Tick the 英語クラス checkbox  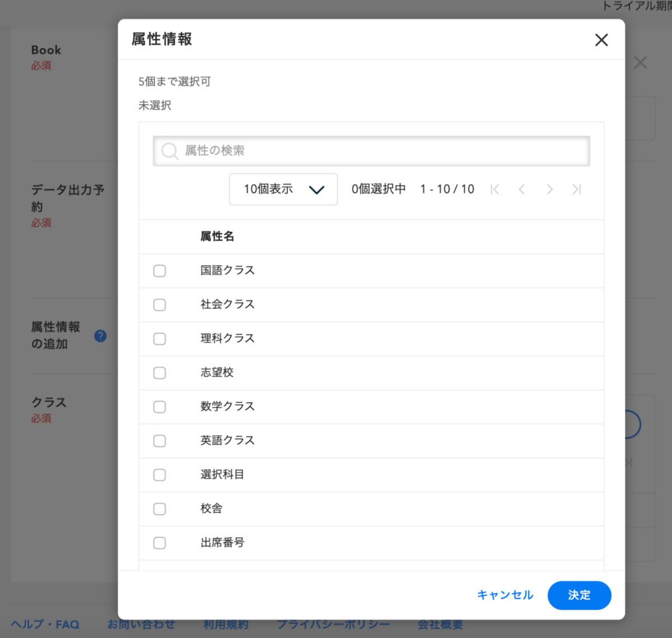tap(160, 441)
